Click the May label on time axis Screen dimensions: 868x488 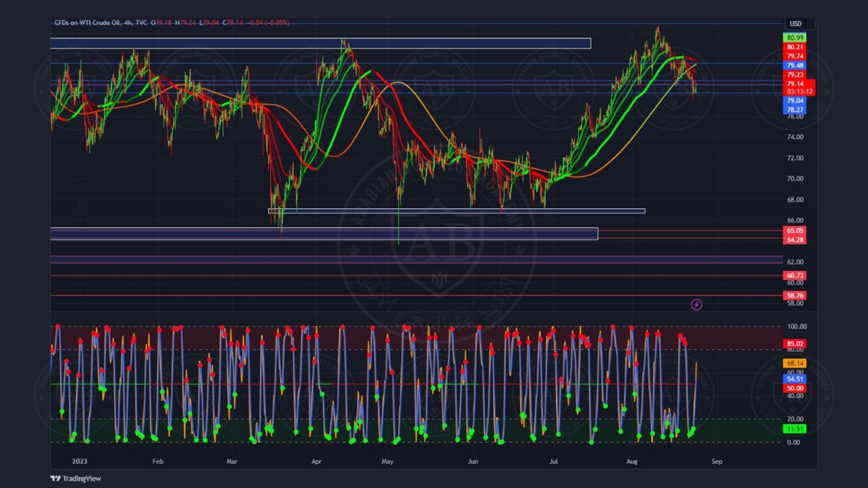coord(387,461)
